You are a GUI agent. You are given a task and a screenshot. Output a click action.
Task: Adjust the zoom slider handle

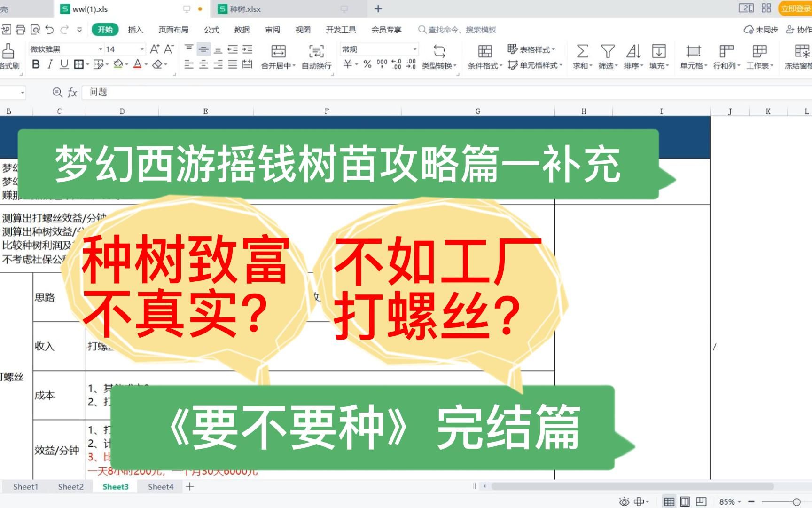(796, 502)
